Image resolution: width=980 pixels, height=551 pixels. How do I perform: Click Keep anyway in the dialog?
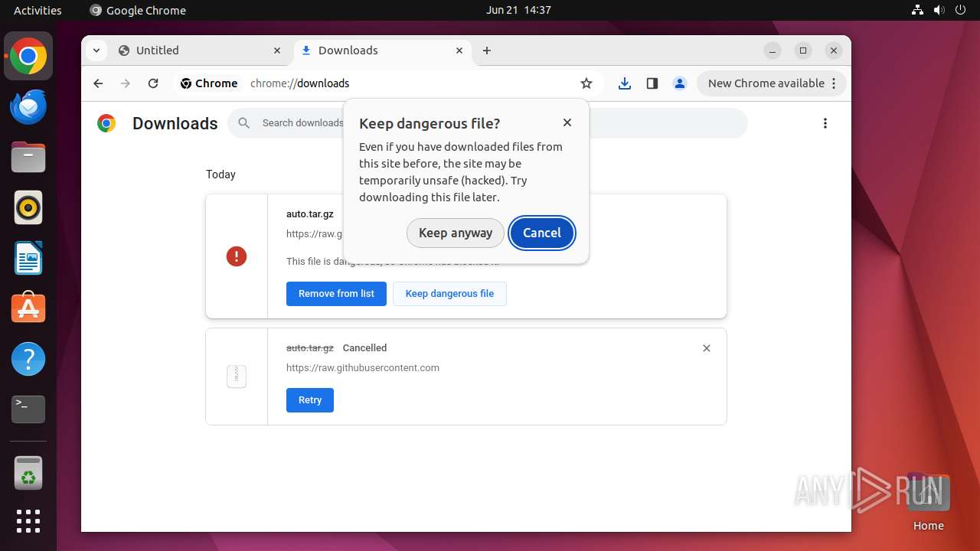[x=456, y=233]
